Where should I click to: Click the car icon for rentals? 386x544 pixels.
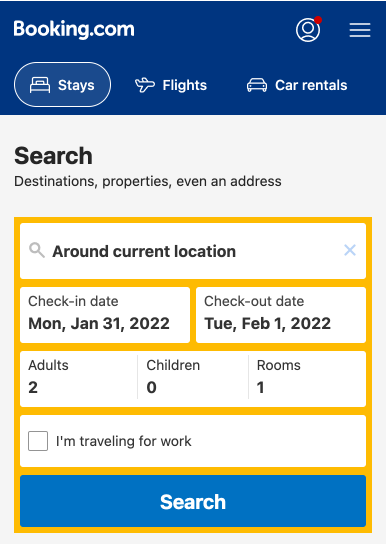click(257, 85)
